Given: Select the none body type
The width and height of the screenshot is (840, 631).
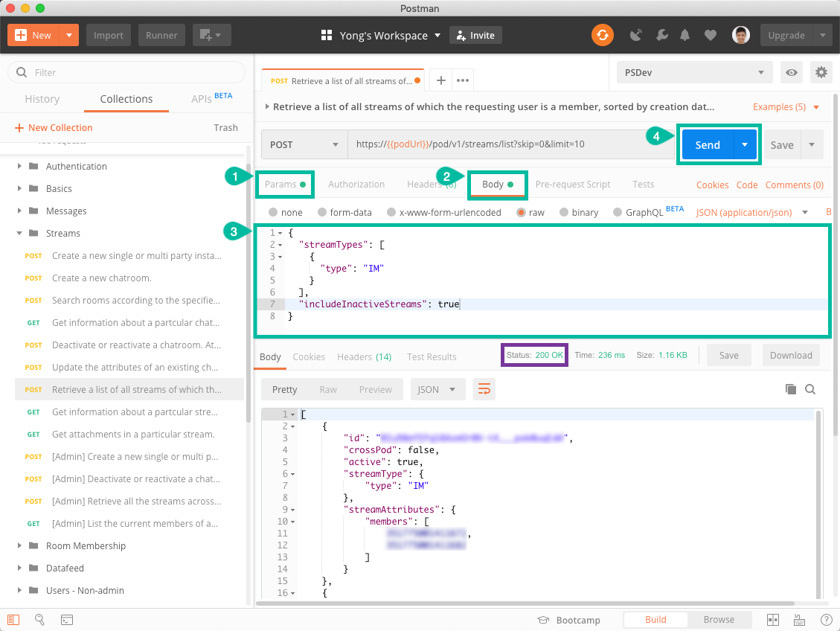Looking at the screenshot, I should (x=273, y=212).
